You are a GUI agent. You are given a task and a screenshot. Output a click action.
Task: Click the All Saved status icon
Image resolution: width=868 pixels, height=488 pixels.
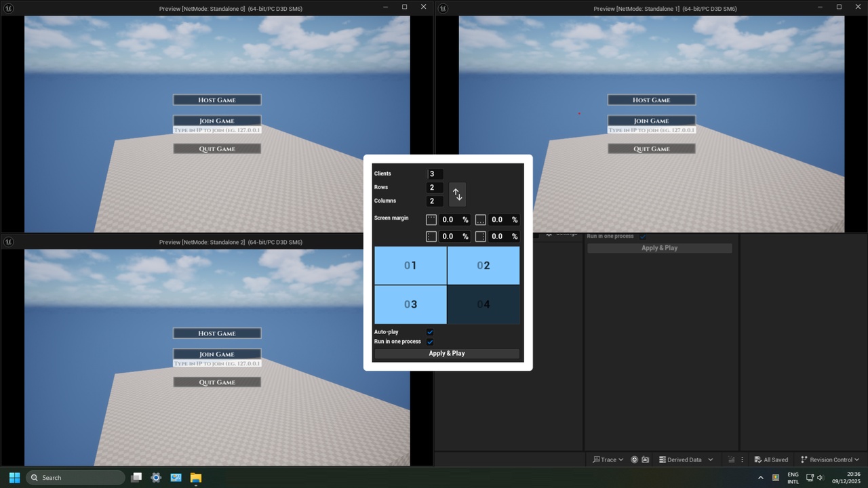click(x=758, y=460)
